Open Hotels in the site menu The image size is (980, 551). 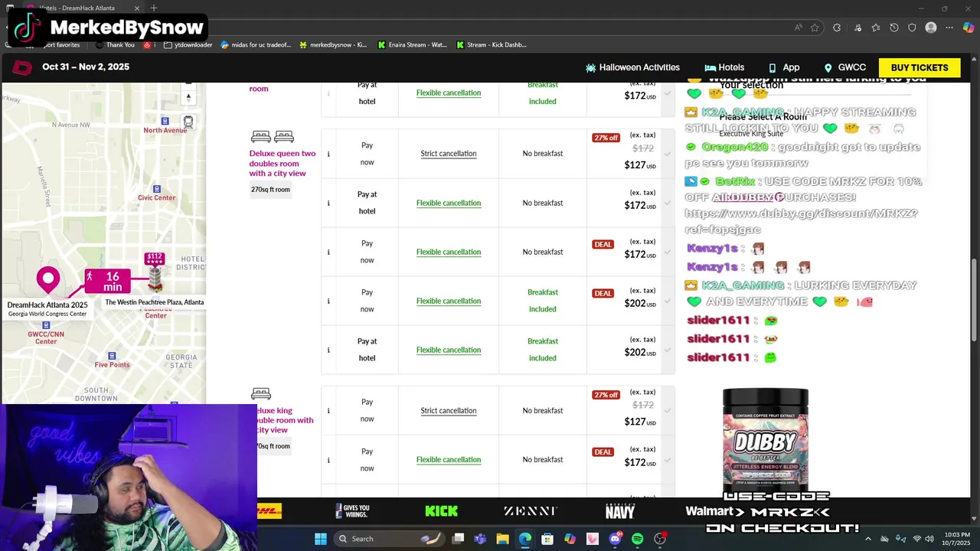(x=724, y=67)
